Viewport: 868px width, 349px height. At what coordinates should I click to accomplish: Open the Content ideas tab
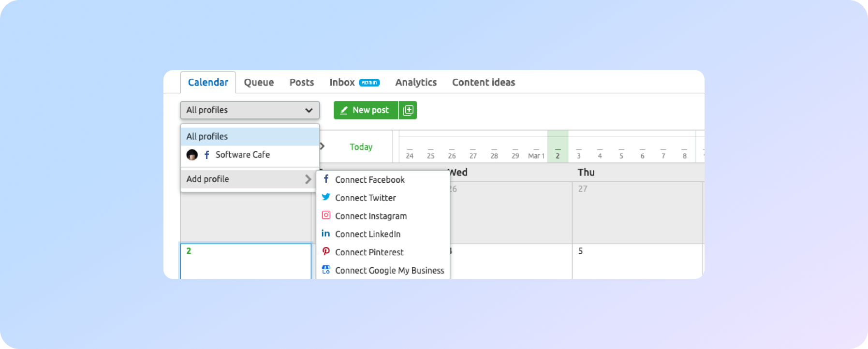483,82
